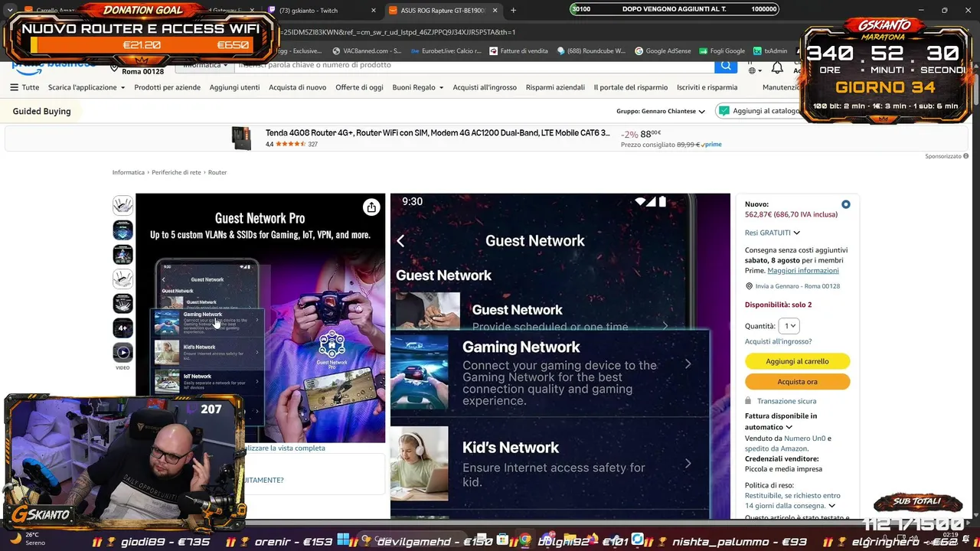Viewport: 980px width, 551px height.
Task: Click the secure transaction lock icon
Action: [748, 401]
